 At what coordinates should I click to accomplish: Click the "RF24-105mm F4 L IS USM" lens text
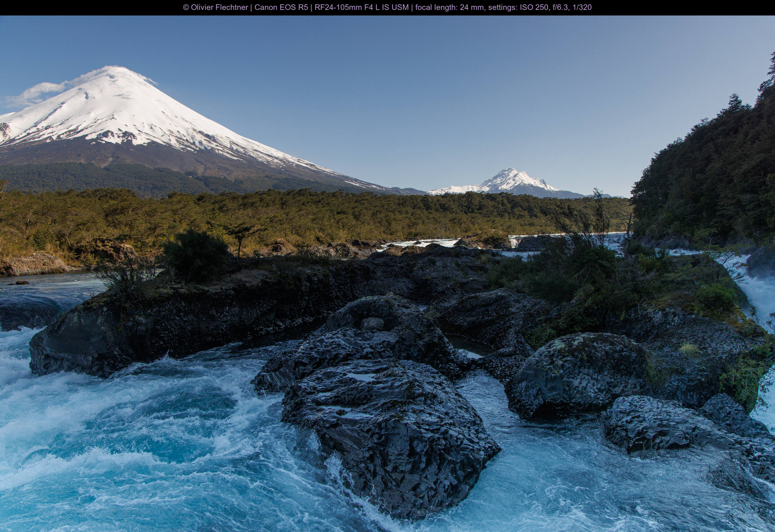[x=361, y=7]
